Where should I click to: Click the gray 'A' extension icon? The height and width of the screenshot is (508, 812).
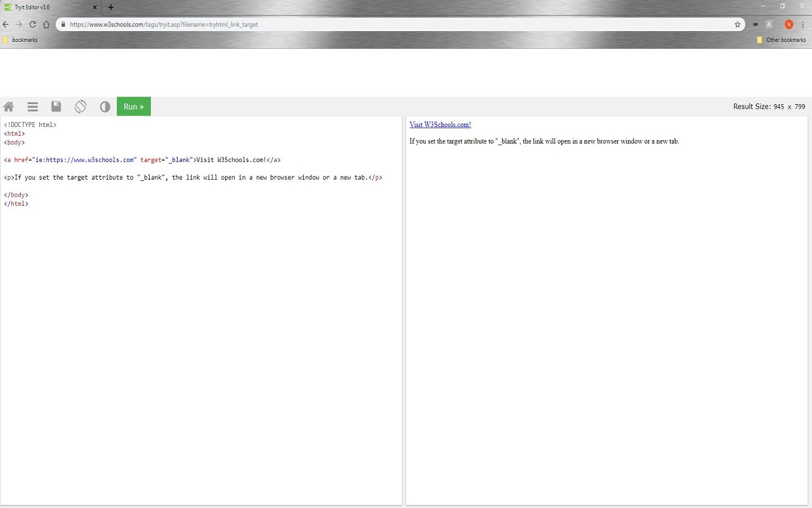(x=769, y=24)
